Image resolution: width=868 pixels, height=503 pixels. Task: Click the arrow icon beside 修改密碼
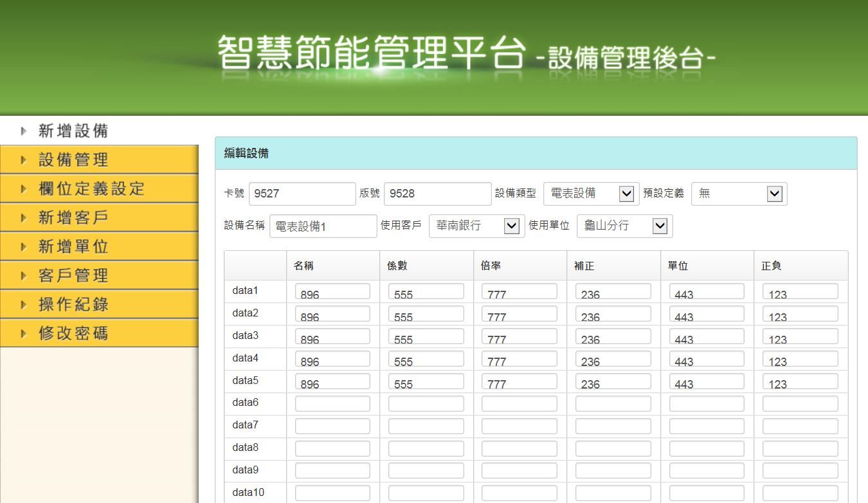click(x=24, y=333)
